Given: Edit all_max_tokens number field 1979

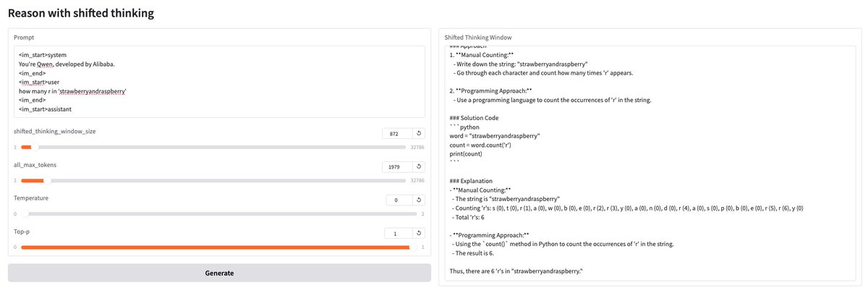Looking at the screenshot, I should click(397, 166).
